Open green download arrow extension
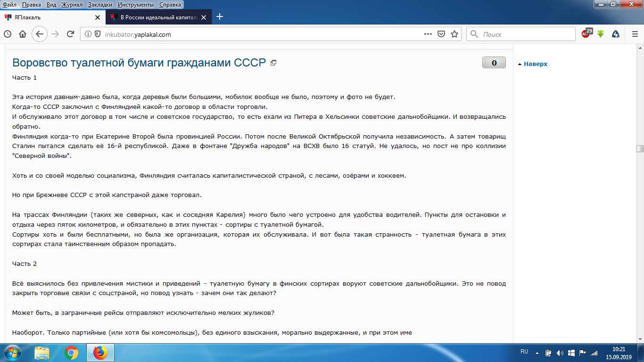Screen dimensions: 644x362 [601, 34]
